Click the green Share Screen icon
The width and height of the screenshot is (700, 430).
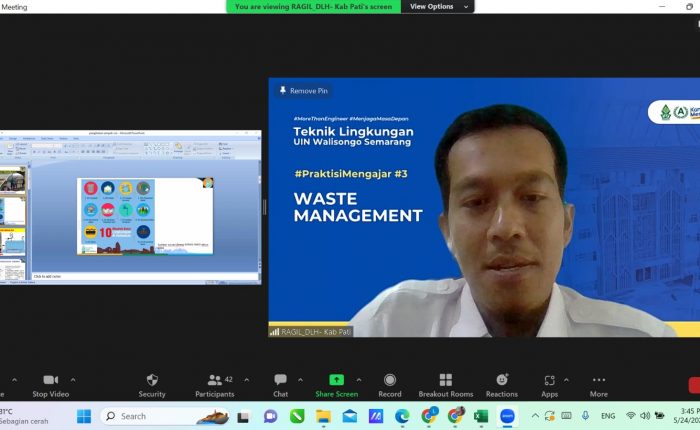336,380
